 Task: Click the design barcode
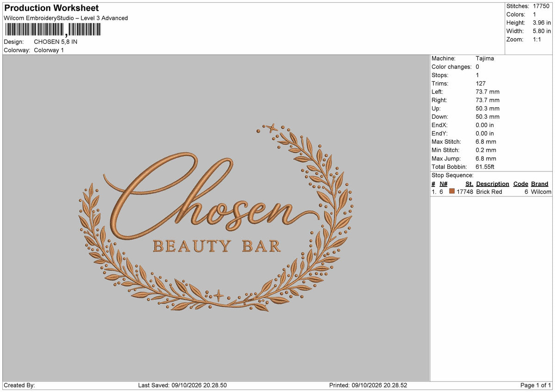pyautogui.click(x=52, y=30)
